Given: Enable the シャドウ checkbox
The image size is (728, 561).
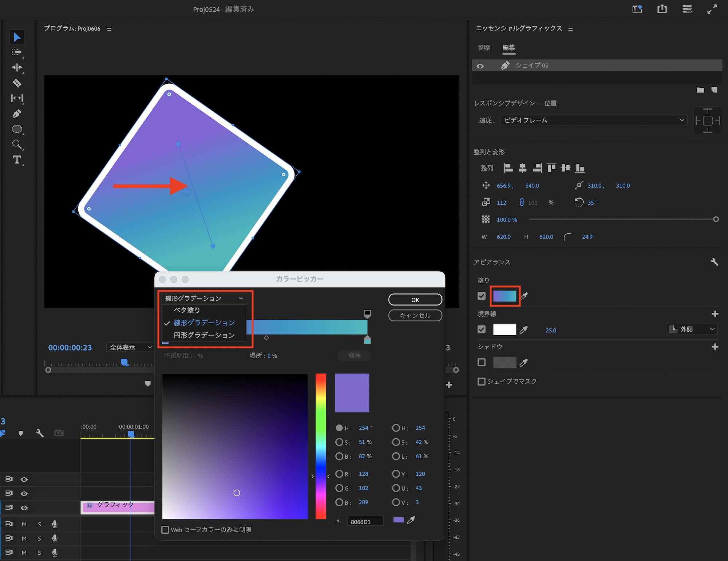Looking at the screenshot, I should click(481, 362).
